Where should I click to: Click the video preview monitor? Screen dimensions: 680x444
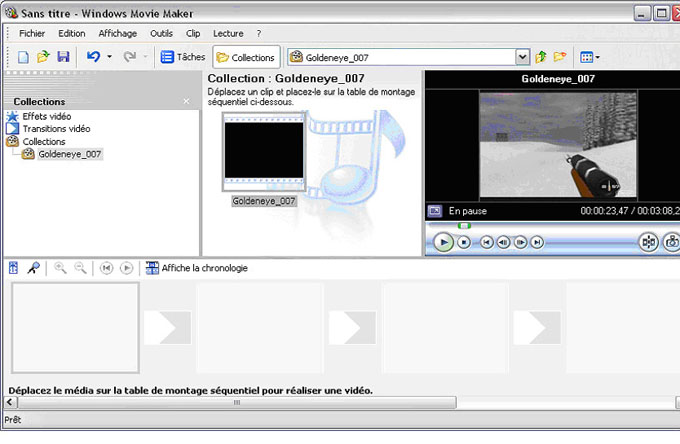click(558, 144)
